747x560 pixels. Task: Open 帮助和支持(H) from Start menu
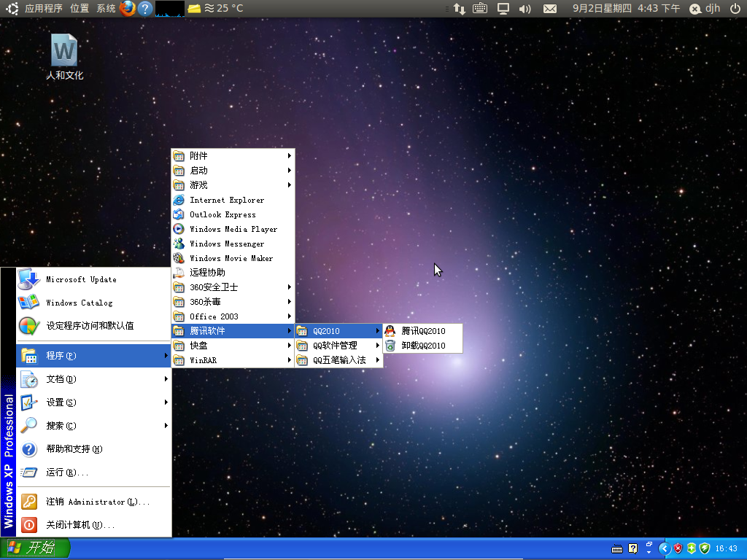coord(93,449)
